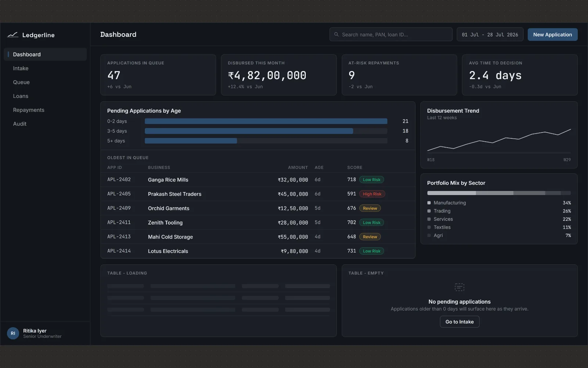This screenshot has height=368, width=588.
Task: Click APL-2413 application ID
Action: tap(119, 237)
